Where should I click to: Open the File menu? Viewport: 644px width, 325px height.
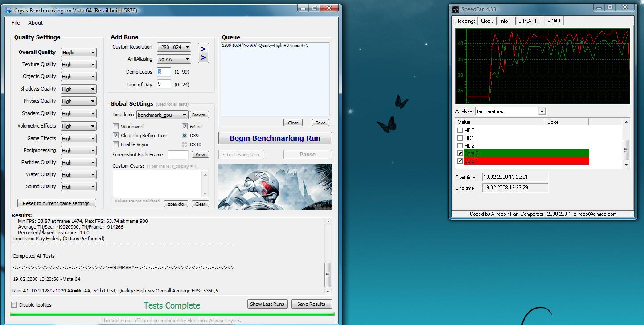(16, 23)
